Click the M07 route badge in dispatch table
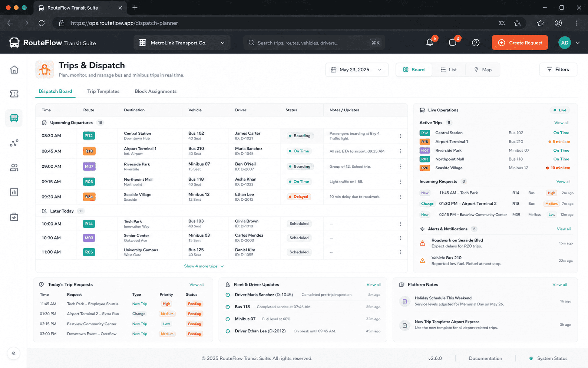 [x=89, y=167]
